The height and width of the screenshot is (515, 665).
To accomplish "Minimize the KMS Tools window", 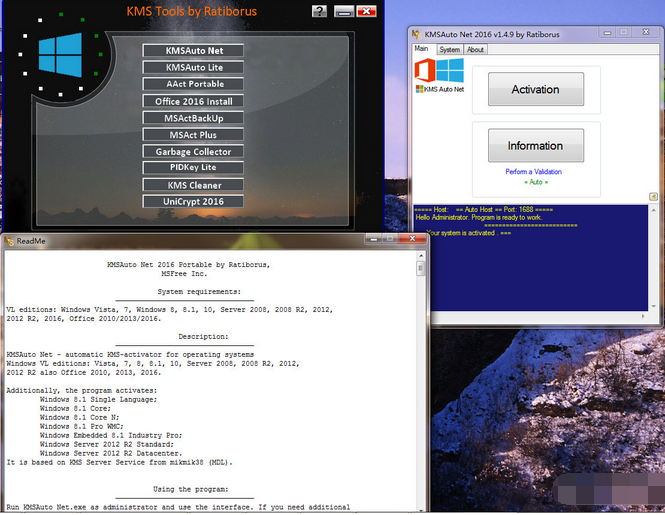I will (344, 12).
